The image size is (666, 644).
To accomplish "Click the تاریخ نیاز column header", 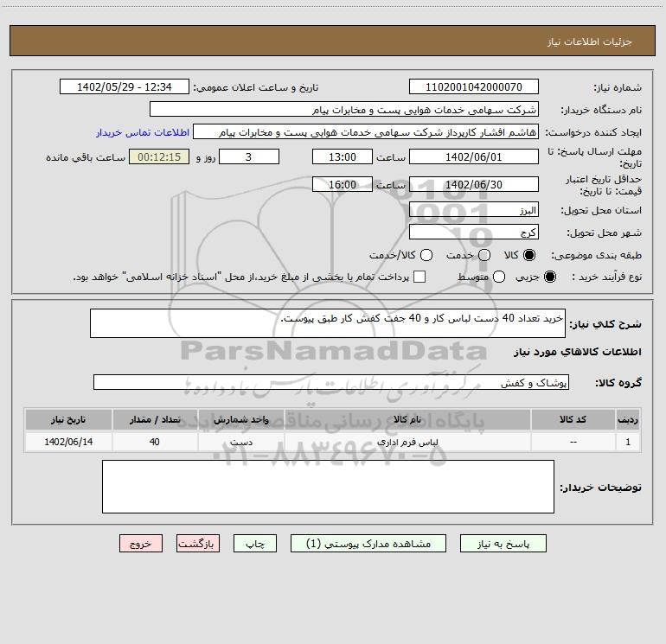I will tap(68, 419).
